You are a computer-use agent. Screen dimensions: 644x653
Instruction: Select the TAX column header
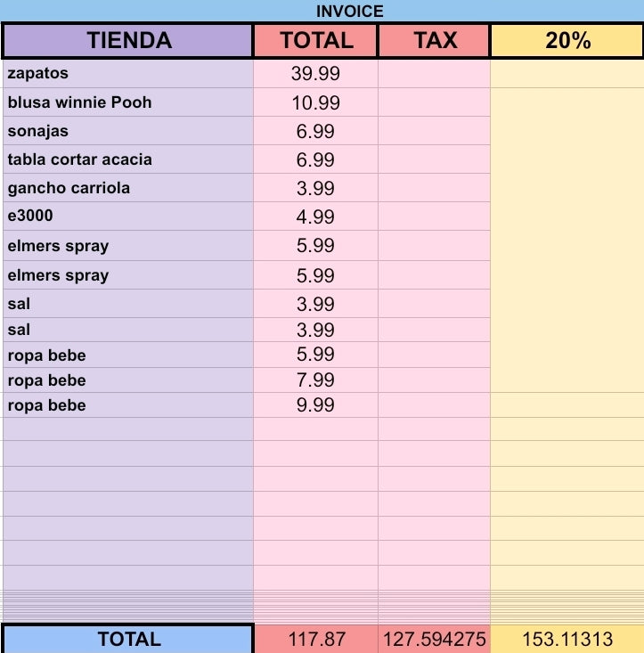[x=434, y=40]
